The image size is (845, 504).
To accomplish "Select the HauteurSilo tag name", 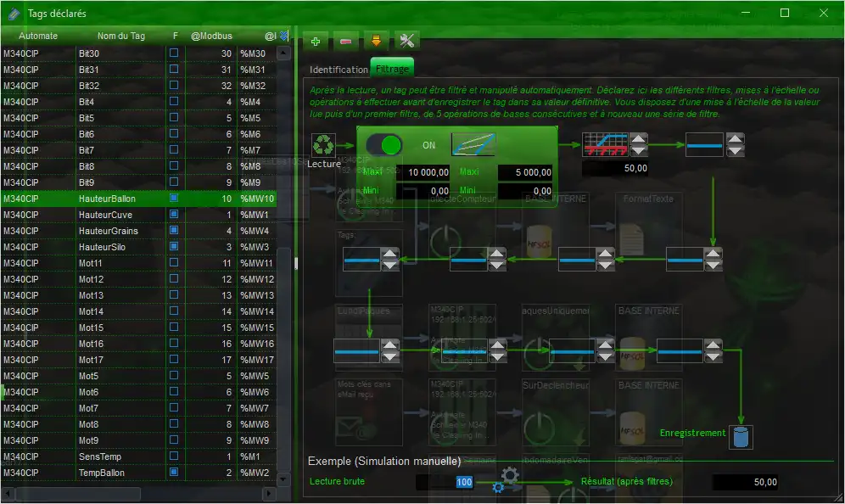I will (x=102, y=247).
